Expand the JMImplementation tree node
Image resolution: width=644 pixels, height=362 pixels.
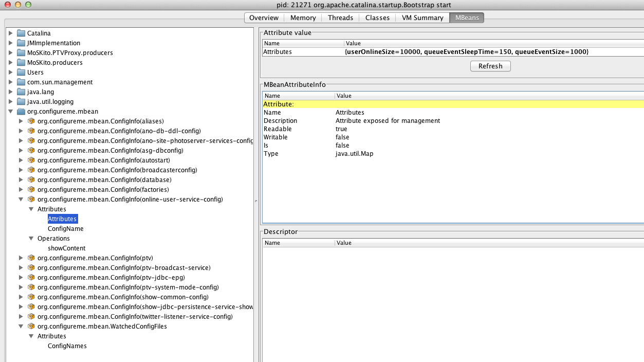(x=10, y=43)
